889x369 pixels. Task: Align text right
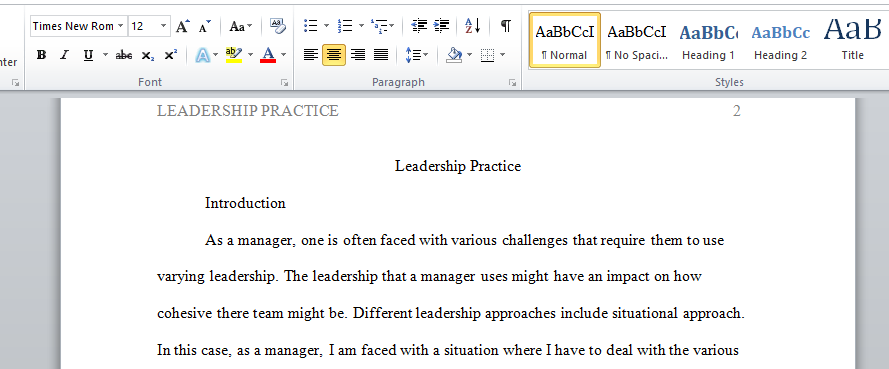tap(358, 55)
